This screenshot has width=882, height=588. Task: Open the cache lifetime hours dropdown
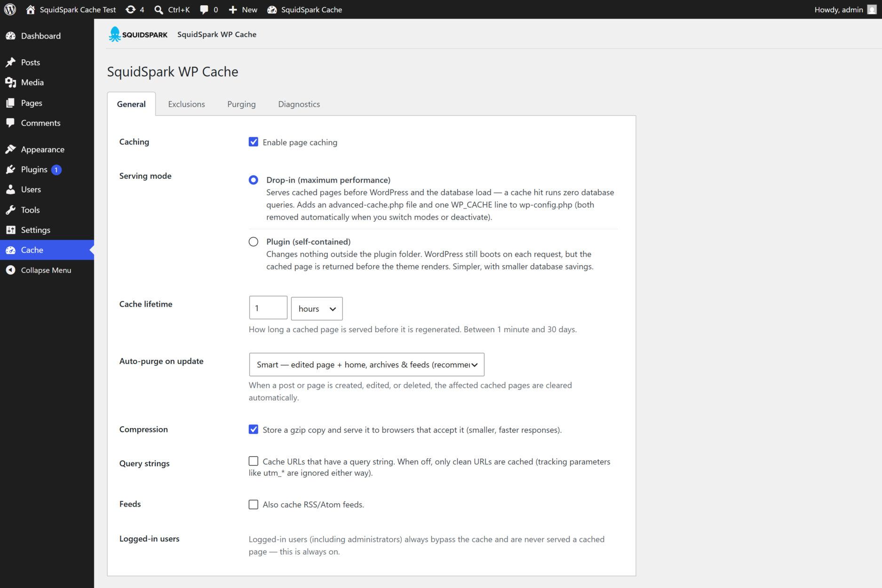(317, 309)
